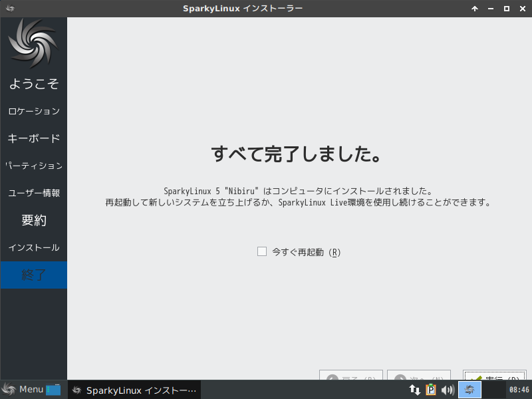Click the SparkyLinux 5 "Nibiru" message line
The image size is (532, 399).
pyautogui.click(x=298, y=191)
